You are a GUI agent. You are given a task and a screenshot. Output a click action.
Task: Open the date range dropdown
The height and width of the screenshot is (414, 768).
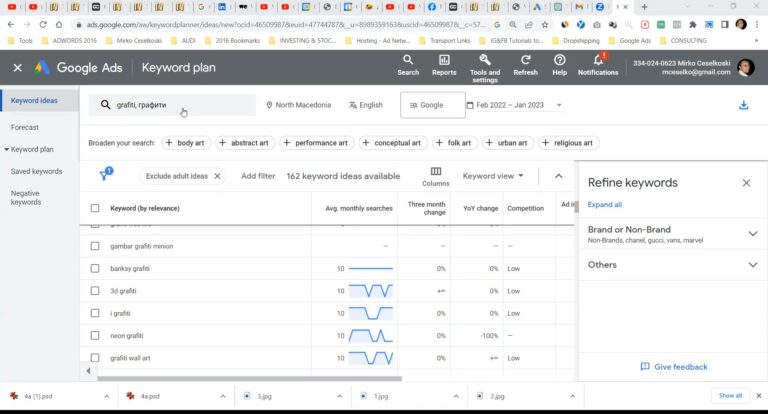pyautogui.click(x=514, y=105)
